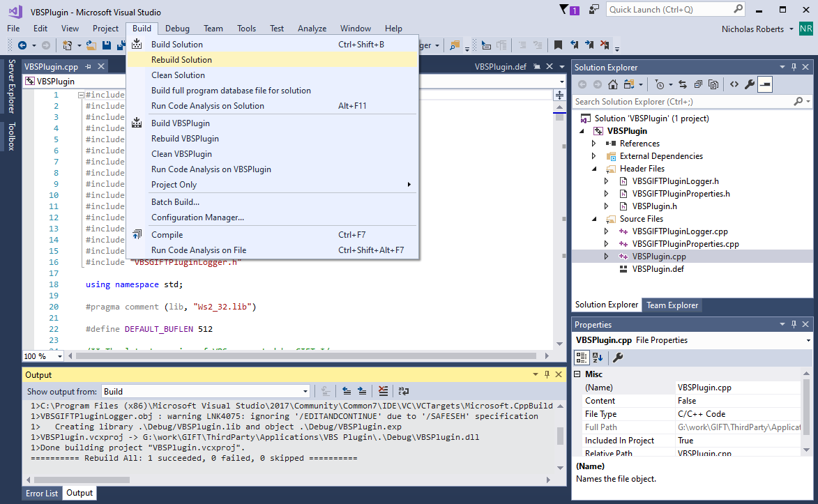Switch to the Error List tab
818x504 pixels.
tap(42, 494)
